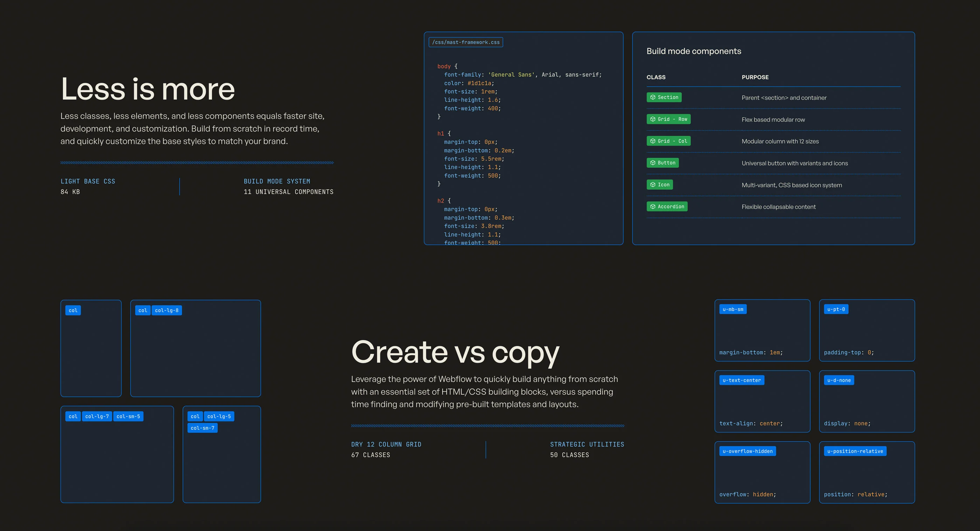
Task: Select the col-lg-7 class tag
Action: [97, 416]
